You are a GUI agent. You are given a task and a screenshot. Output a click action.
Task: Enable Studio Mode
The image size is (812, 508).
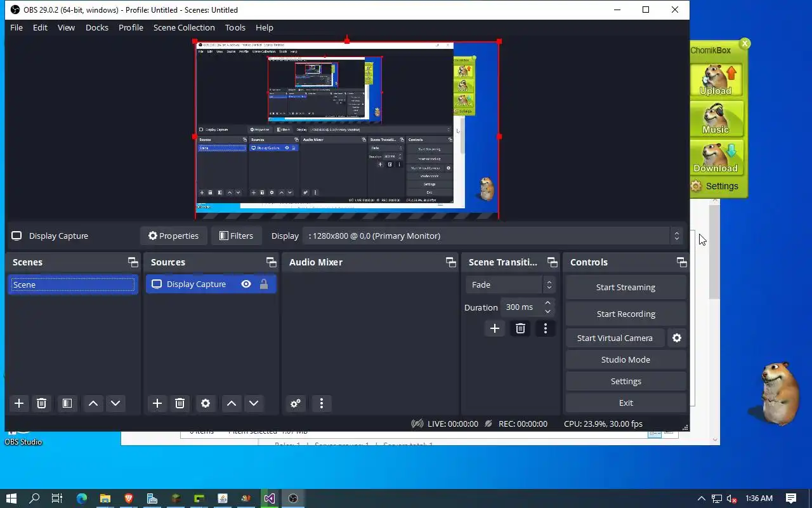[x=625, y=359]
